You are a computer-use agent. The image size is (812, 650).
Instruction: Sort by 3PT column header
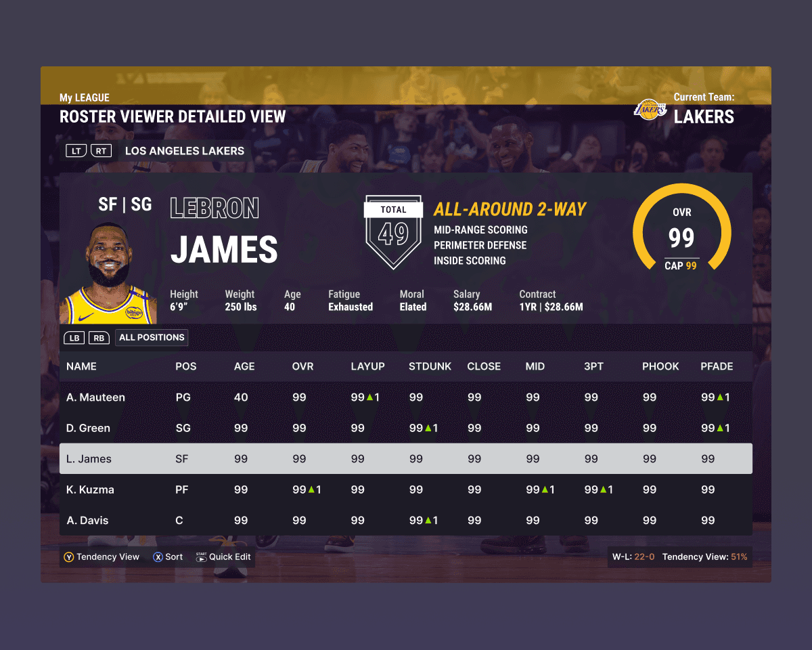pyautogui.click(x=593, y=366)
